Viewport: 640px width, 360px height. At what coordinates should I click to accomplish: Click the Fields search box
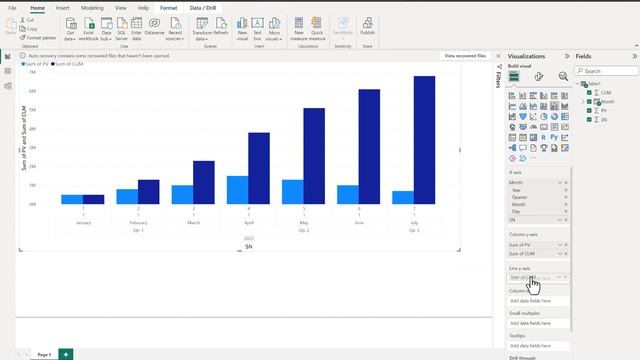click(x=607, y=71)
